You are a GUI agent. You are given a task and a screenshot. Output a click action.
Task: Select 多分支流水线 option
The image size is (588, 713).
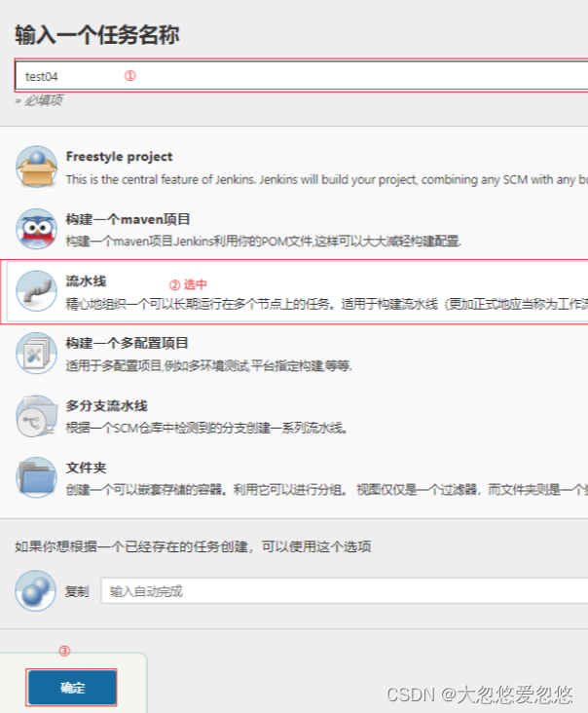(106, 405)
